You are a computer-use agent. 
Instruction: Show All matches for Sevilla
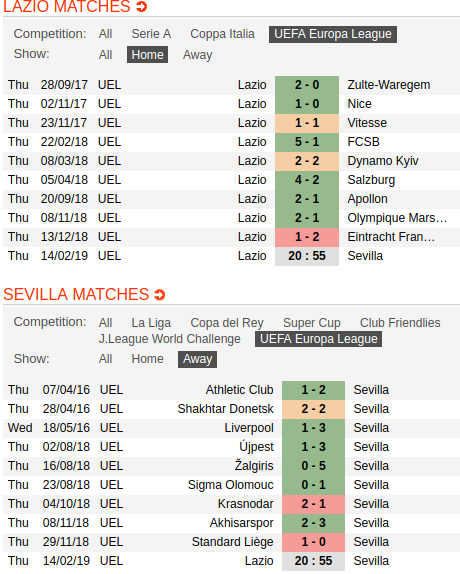[105, 359]
